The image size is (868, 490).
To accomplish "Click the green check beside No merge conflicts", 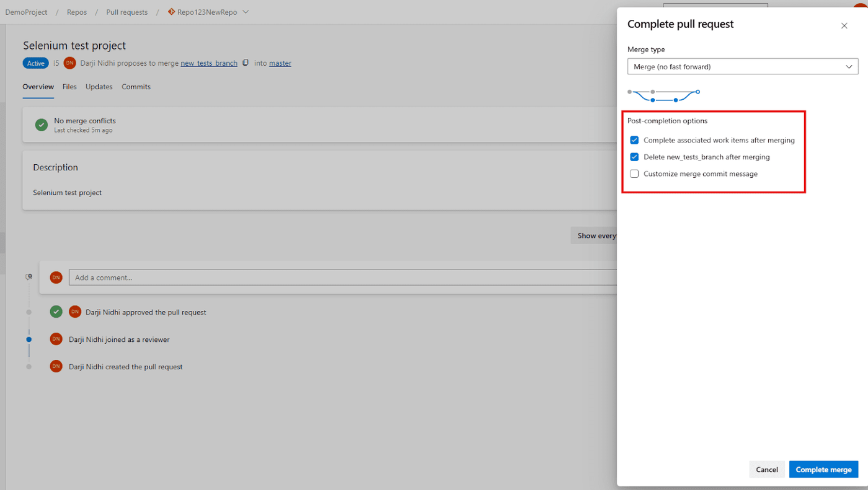I will click(x=42, y=125).
